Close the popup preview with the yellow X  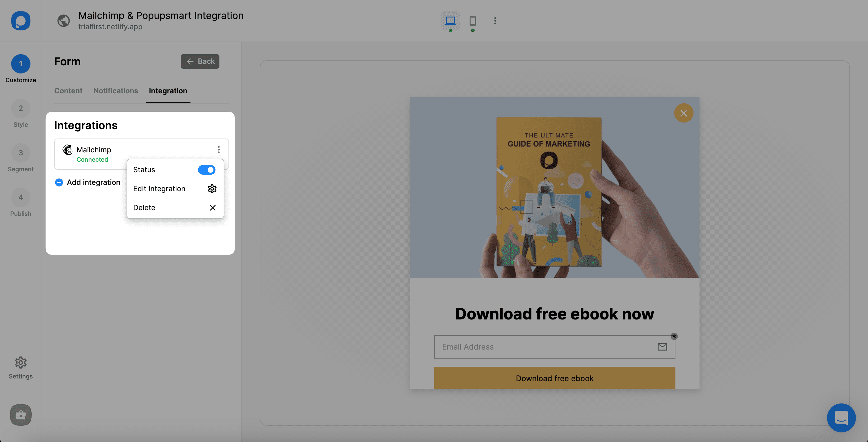684,113
